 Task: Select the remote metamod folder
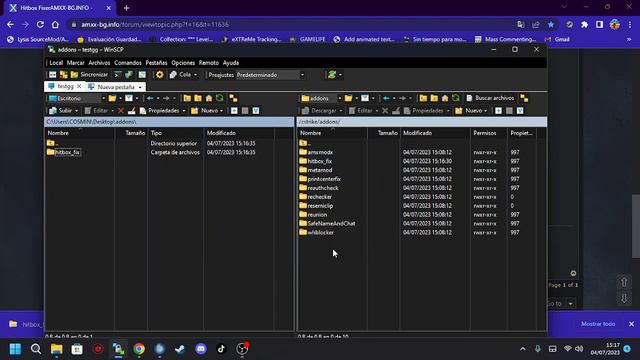[320, 170]
